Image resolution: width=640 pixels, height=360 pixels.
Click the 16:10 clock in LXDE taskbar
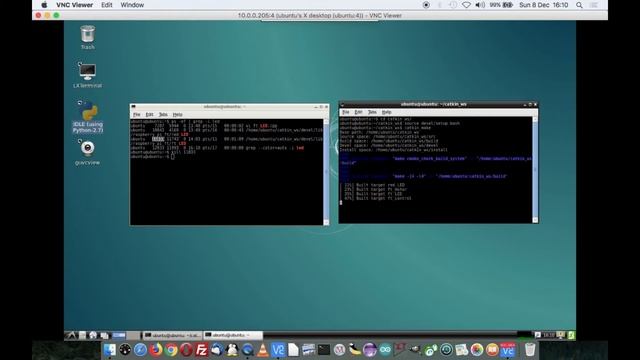[x=549, y=335]
